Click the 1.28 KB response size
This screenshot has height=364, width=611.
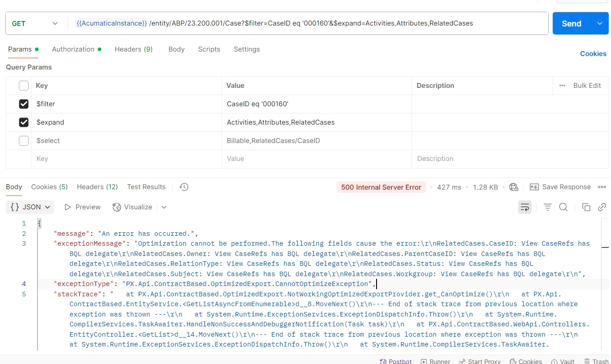pos(485,187)
